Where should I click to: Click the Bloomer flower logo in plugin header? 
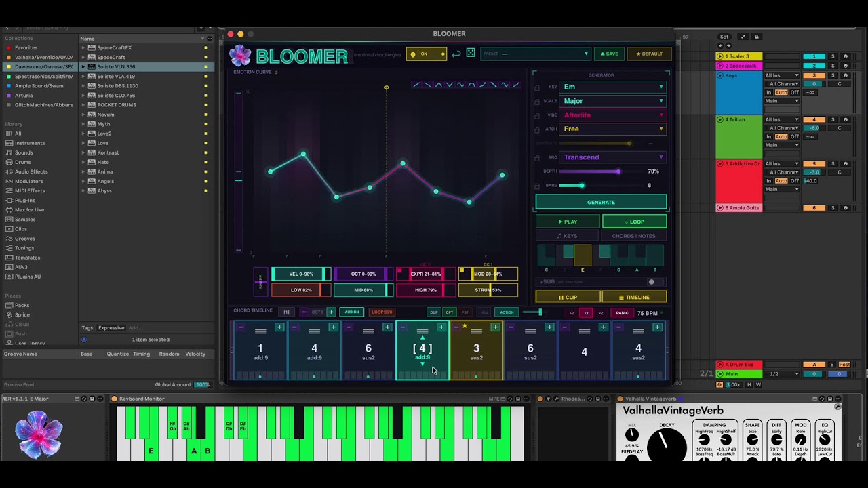(x=240, y=56)
